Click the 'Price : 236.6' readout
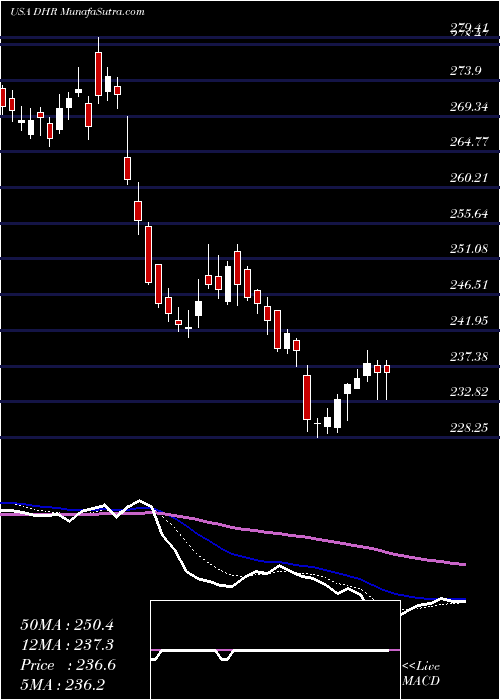 click(68, 665)
